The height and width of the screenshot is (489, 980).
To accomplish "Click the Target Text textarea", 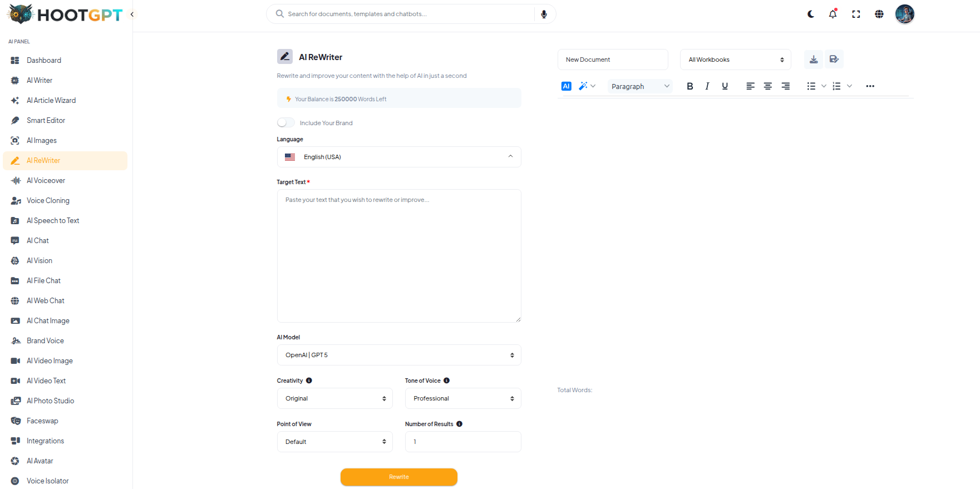I will tap(399, 256).
